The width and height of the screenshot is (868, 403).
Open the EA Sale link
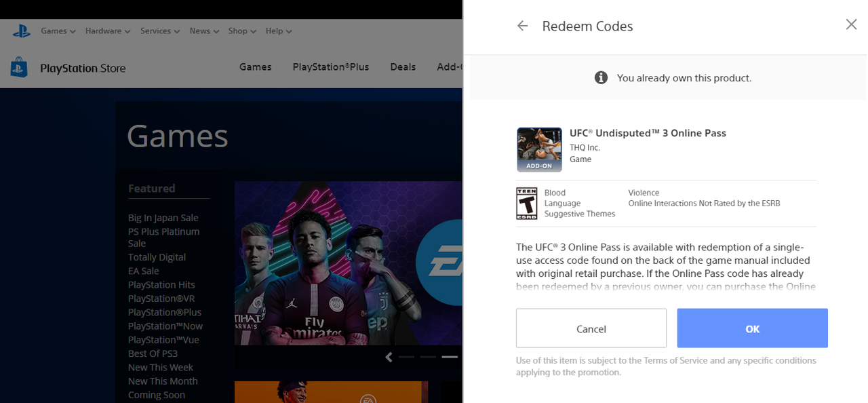click(144, 271)
